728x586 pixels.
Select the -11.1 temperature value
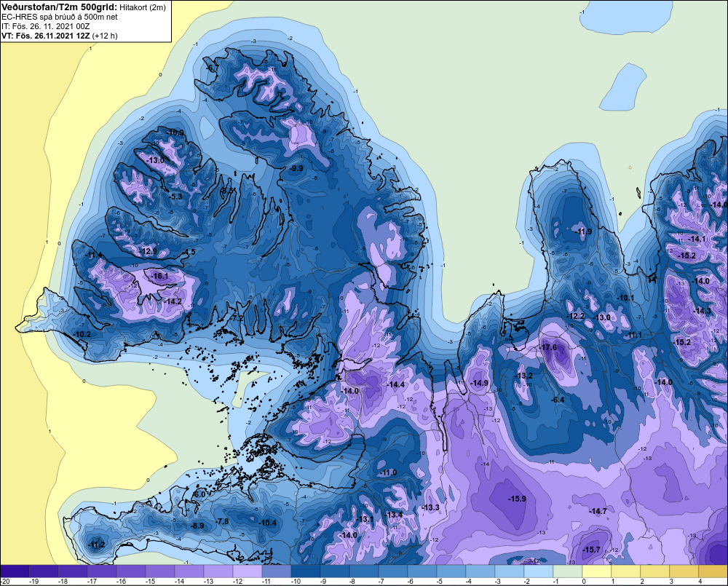coord(634,336)
